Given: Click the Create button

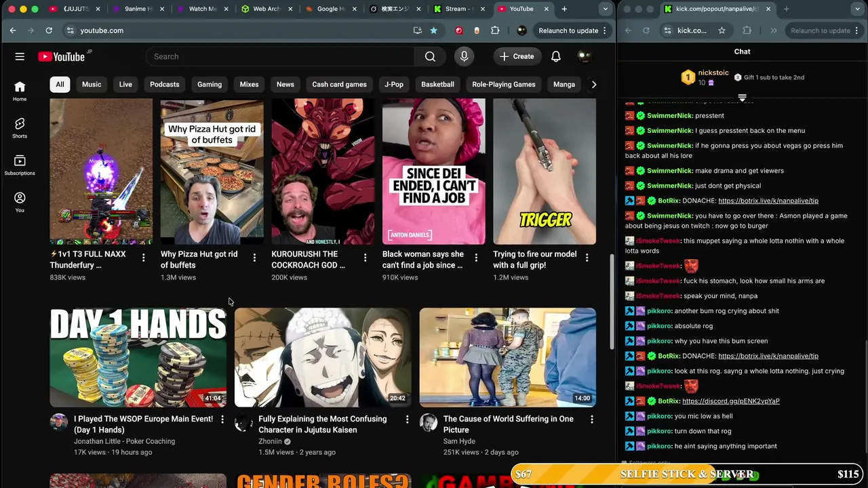Looking at the screenshot, I should pos(517,56).
